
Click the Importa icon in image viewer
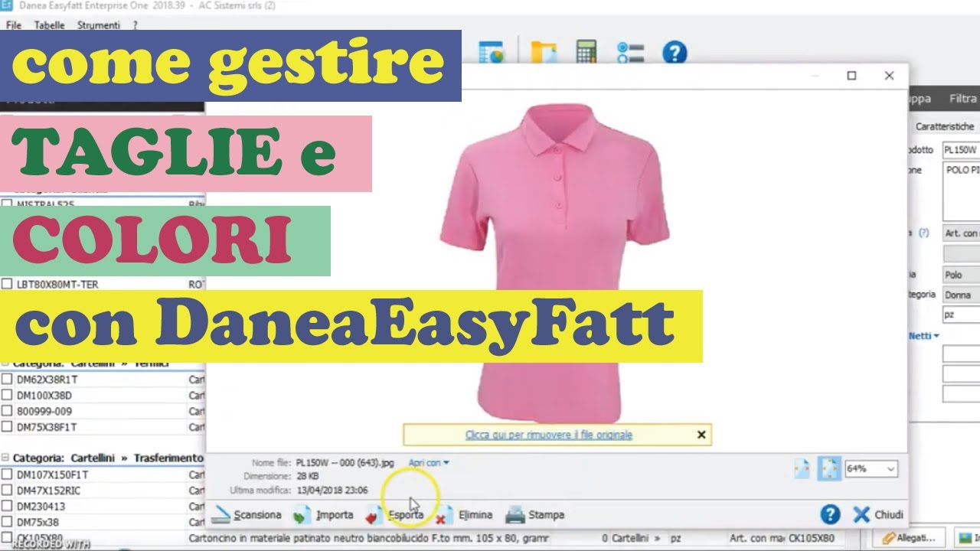point(302,515)
